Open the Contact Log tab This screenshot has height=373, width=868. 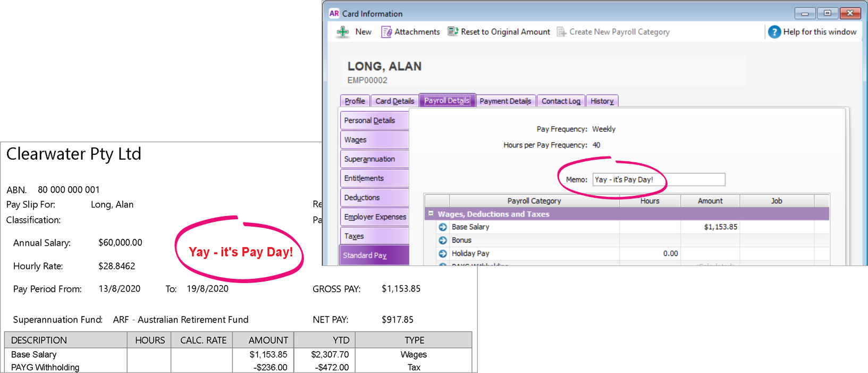pyautogui.click(x=561, y=101)
